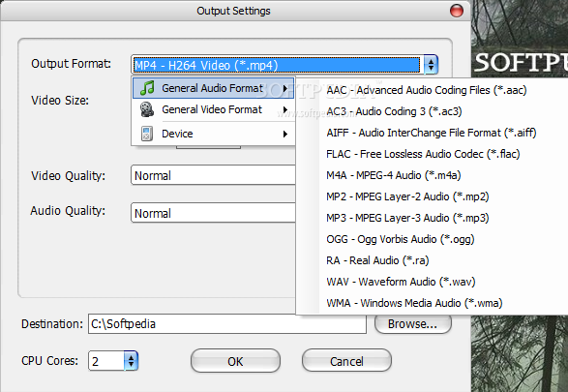
Task: Close the Output Settings dialog red button
Action: [x=457, y=11]
